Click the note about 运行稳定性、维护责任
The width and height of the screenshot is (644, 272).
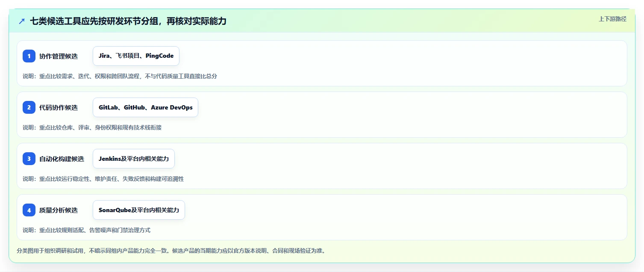(103, 179)
